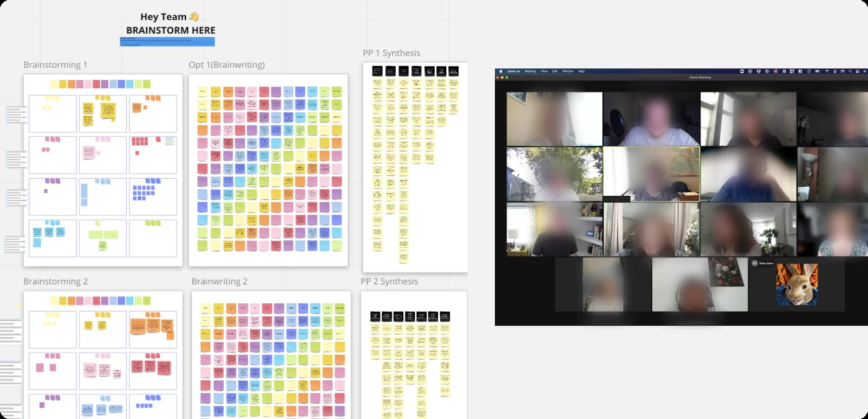Click the Wi-Fi status icon in the menu bar

(x=827, y=71)
